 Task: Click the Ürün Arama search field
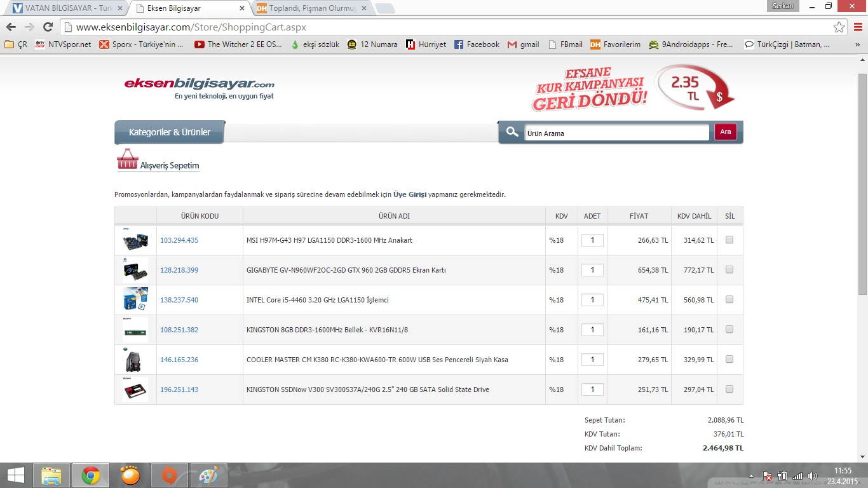616,133
